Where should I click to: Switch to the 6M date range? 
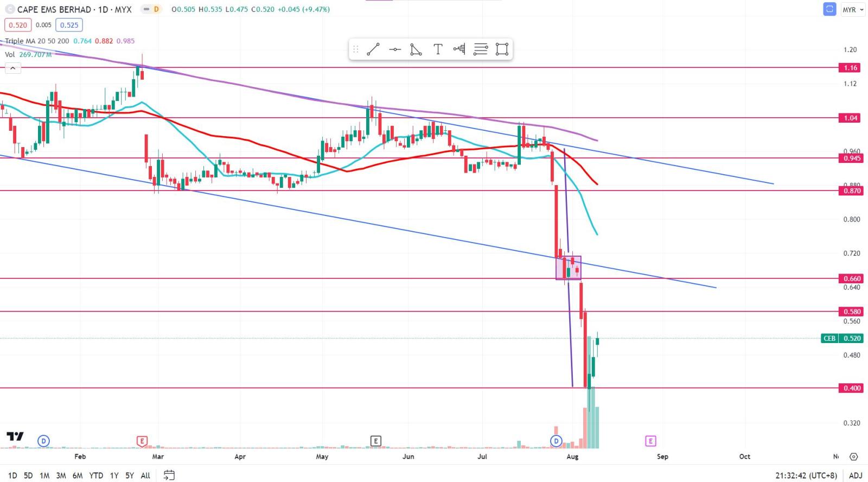coord(78,475)
